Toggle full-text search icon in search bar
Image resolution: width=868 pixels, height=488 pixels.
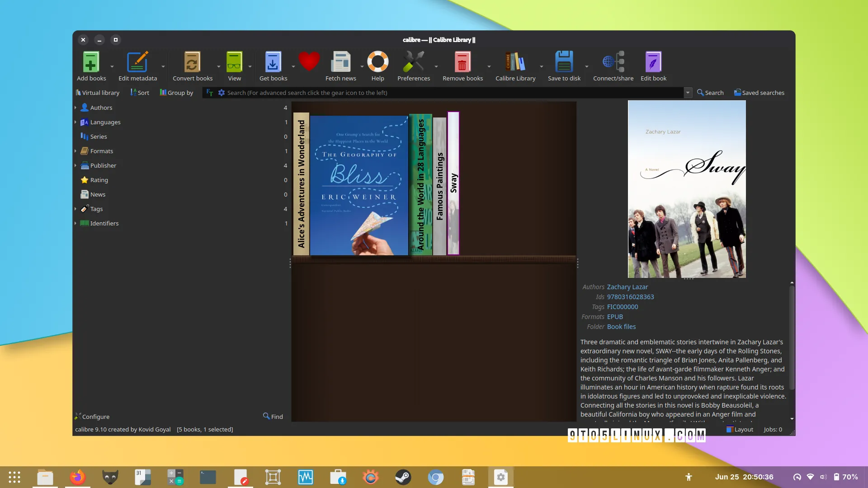(x=210, y=93)
